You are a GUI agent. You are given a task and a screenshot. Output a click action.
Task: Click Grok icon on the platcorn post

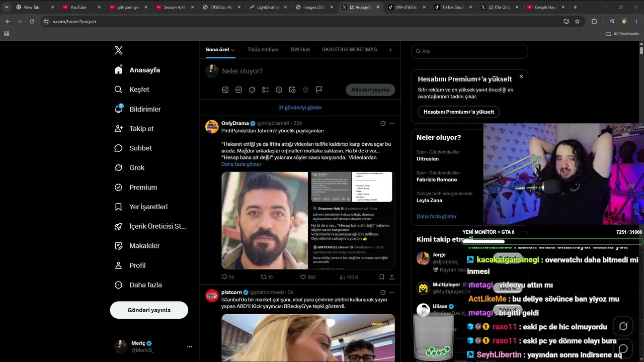(x=383, y=292)
